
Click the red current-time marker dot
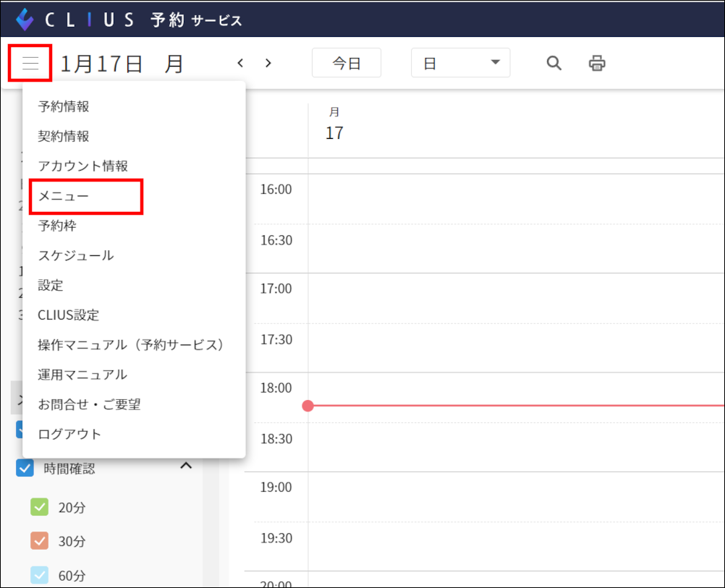click(308, 406)
